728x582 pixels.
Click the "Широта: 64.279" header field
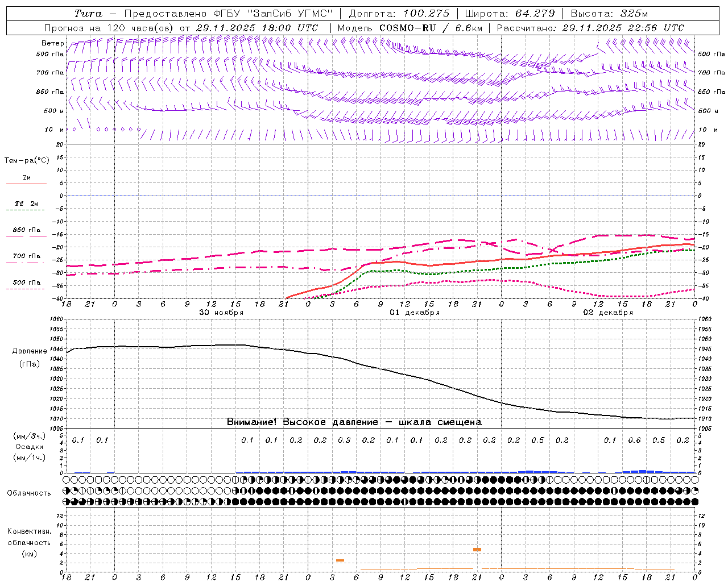(x=510, y=14)
